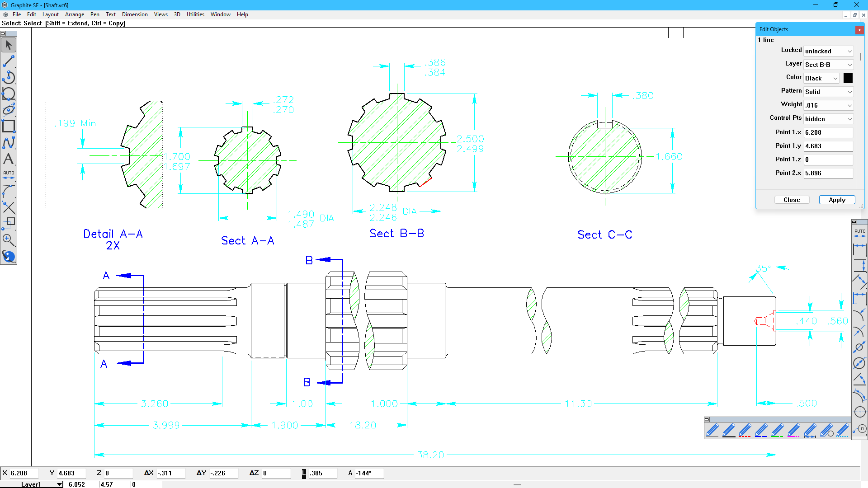Screen dimensions: 868x488
Task: Click the black color swatch
Action: pos(848,78)
